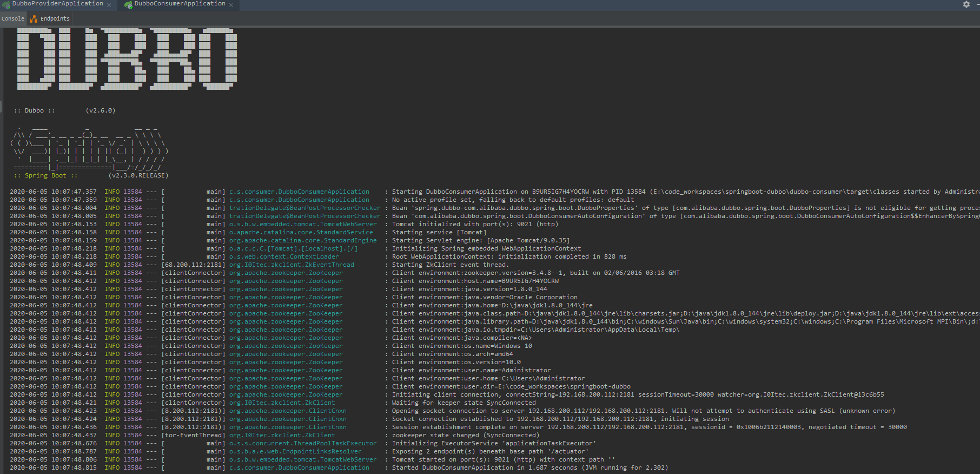Click the 'java.class.path' environment line
This screenshot has height=474, width=980.
tap(685, 313)
